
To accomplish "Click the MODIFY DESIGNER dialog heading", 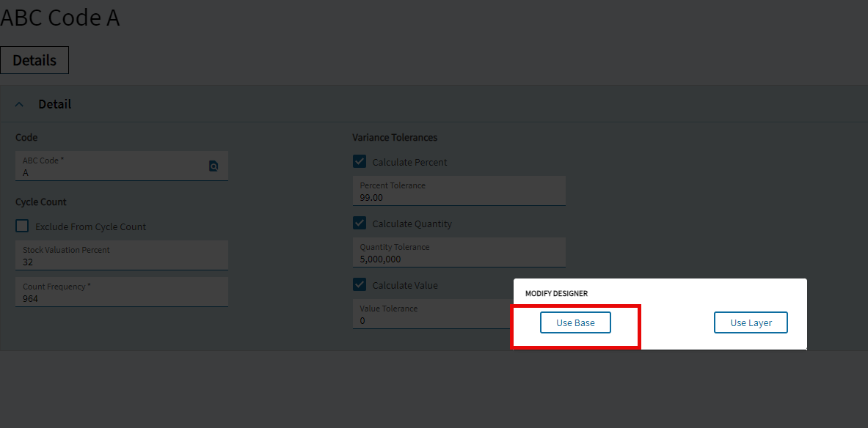I will (556, 294).
